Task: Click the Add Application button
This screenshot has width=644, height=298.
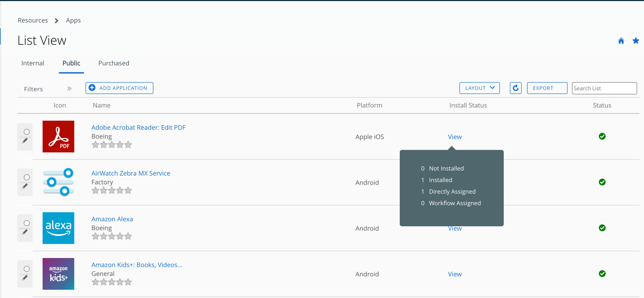Action: (119, 88)
